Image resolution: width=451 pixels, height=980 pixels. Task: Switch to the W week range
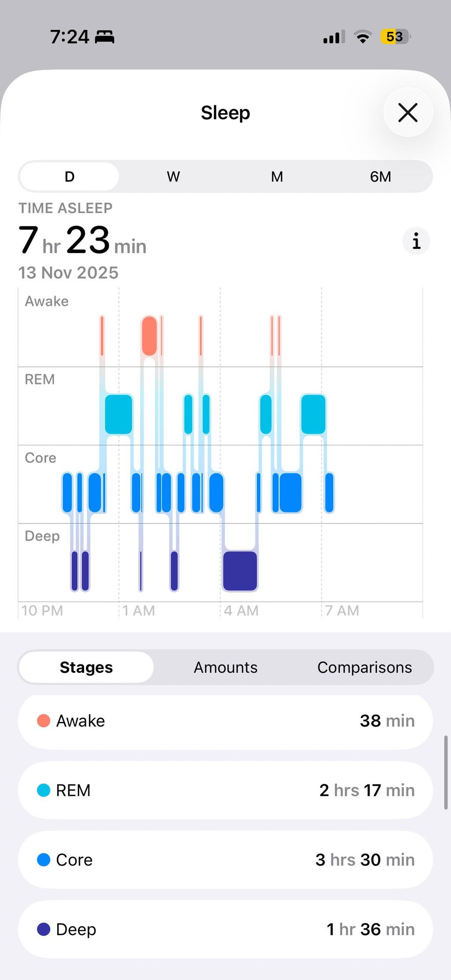click(x=173, y=177)
